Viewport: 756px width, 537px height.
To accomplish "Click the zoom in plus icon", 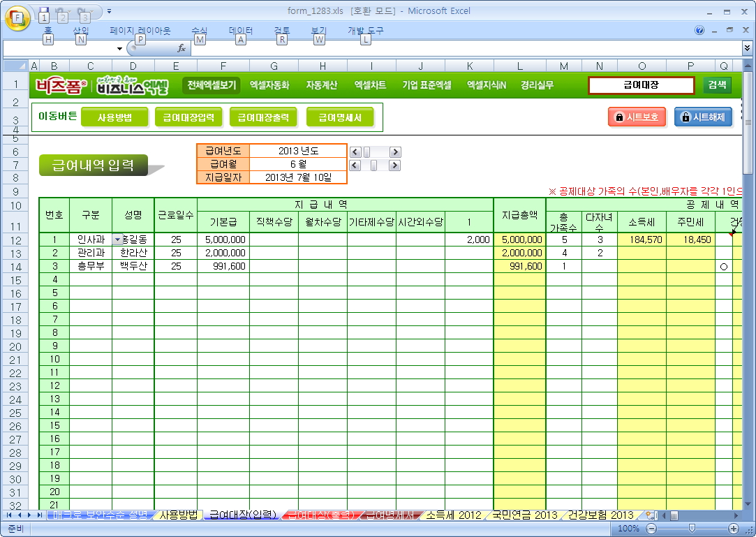I will pos(733,529).
